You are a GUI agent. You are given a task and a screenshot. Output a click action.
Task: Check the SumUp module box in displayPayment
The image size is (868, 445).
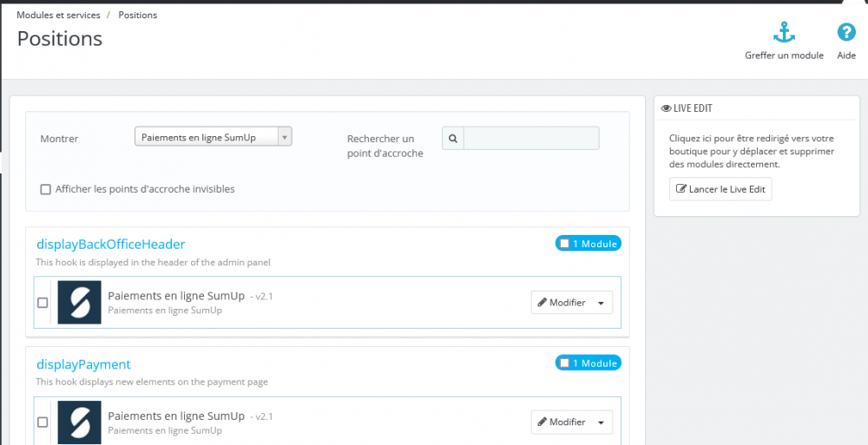43,422
